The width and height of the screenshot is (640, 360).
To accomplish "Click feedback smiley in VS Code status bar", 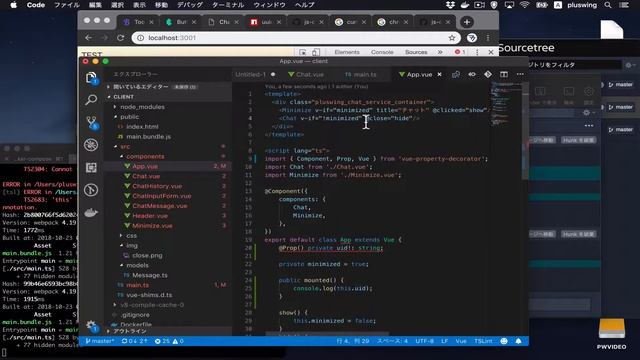I will pyautogui.click(x=504, y=341).
